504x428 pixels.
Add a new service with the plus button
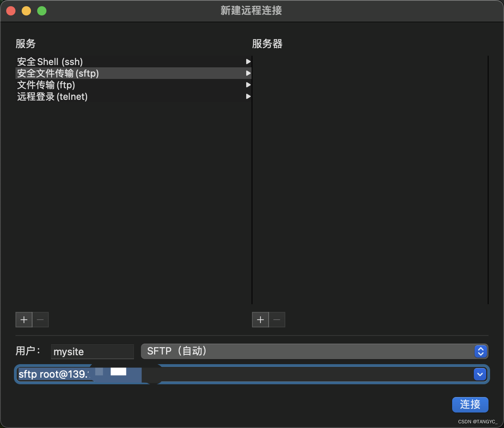tap(24, 320)
